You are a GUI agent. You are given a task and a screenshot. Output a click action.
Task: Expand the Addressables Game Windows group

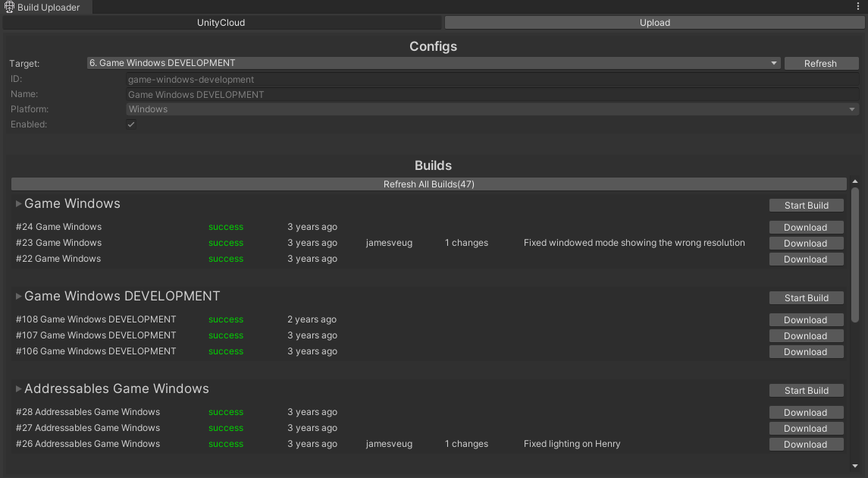[17, 388]
